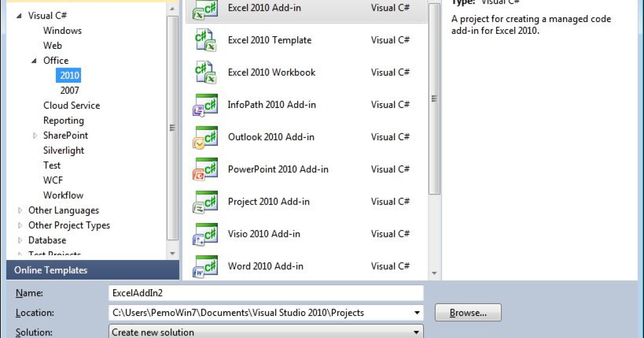Select the InfoPath 2010 Add-in icon
The image size is (644, 338).
pyautogui.click(x=204, y=104)
